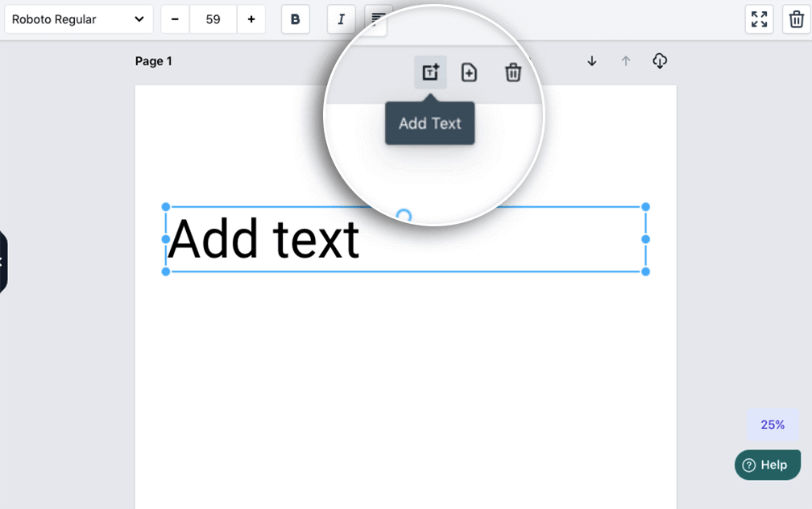Move Page 1 down with down arrow

pyautogui.click(x=592, y=61)
